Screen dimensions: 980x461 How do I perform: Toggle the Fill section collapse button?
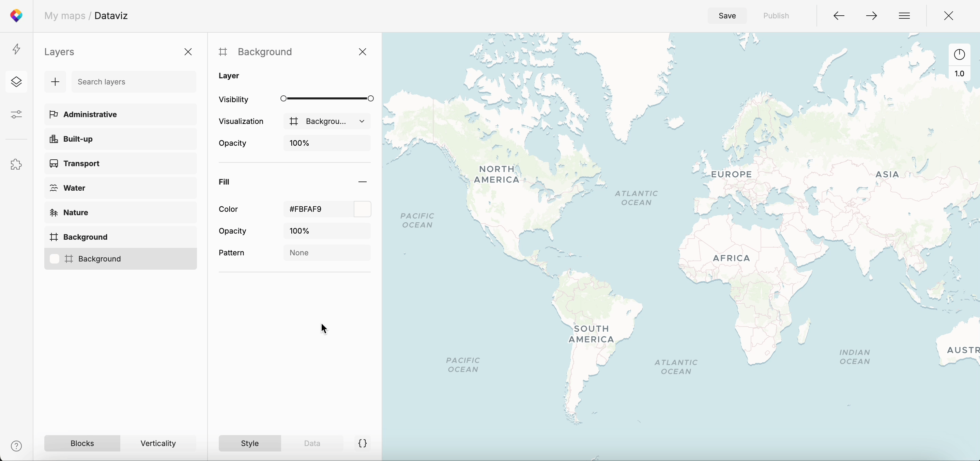click(x=363, y=182)
